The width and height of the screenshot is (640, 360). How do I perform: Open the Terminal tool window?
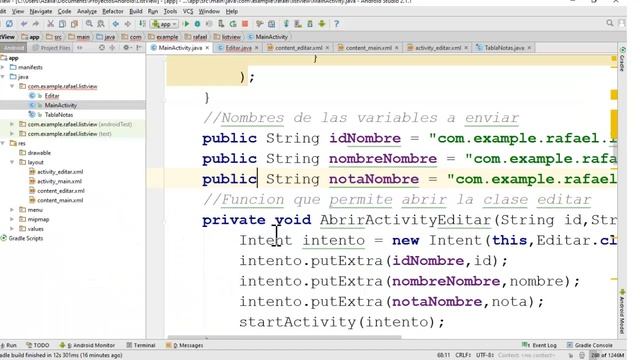click(x=141, y=345)
